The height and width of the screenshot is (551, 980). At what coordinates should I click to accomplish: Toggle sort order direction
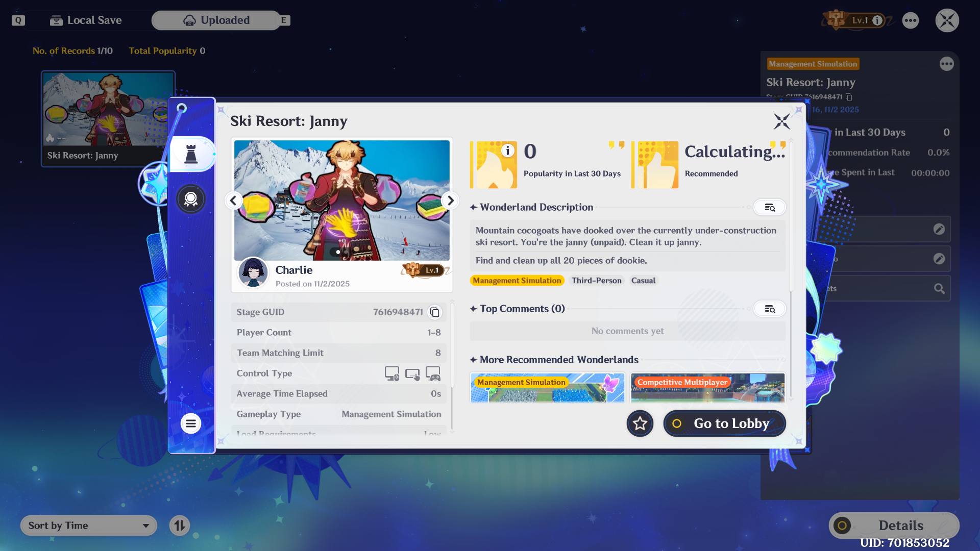click(180, 525)
